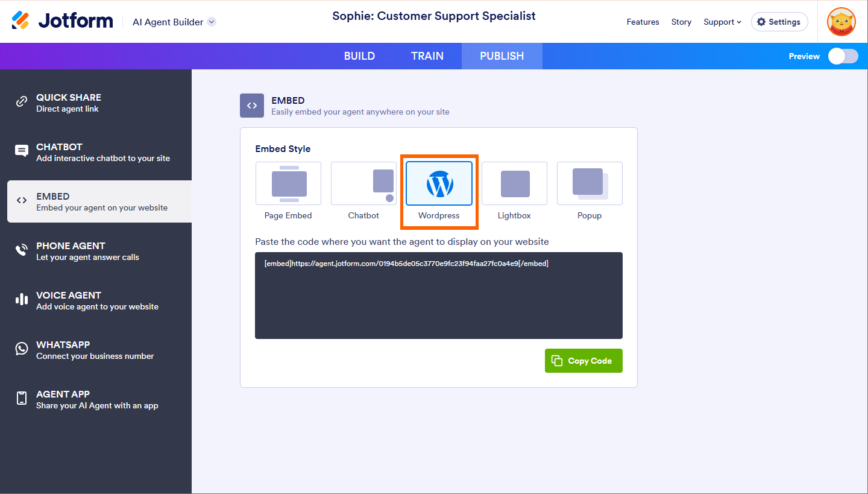Click the embed code text box
Image resolution: width=868 pixels, height=494 pixels.
[x=439, y=296]
